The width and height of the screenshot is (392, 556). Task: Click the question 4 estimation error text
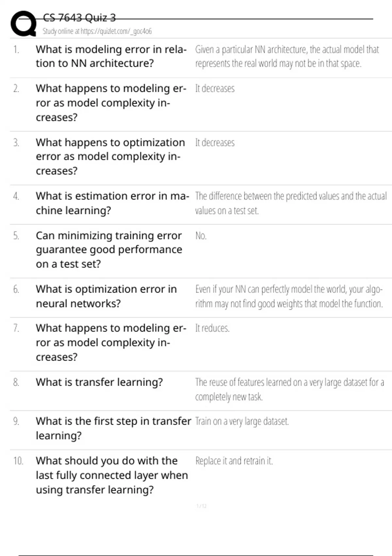112,203
